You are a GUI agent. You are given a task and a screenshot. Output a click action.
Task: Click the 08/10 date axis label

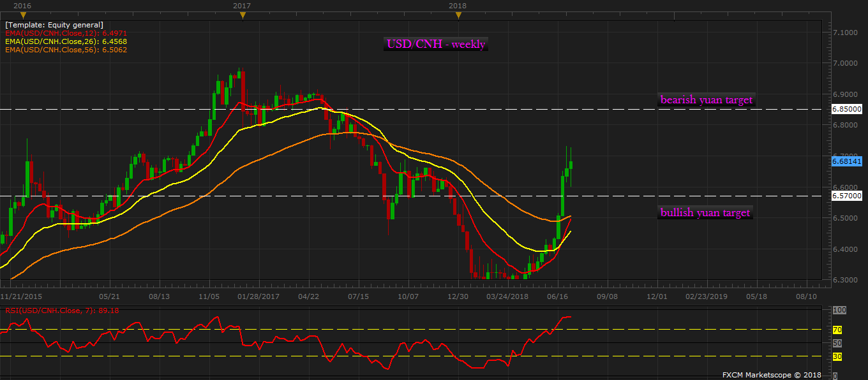(806, 296)
